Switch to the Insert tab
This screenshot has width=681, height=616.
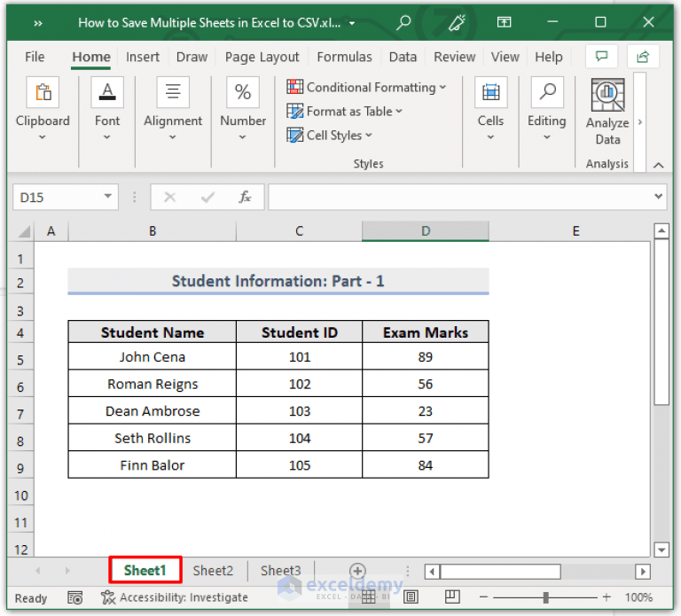pos(143,57)
